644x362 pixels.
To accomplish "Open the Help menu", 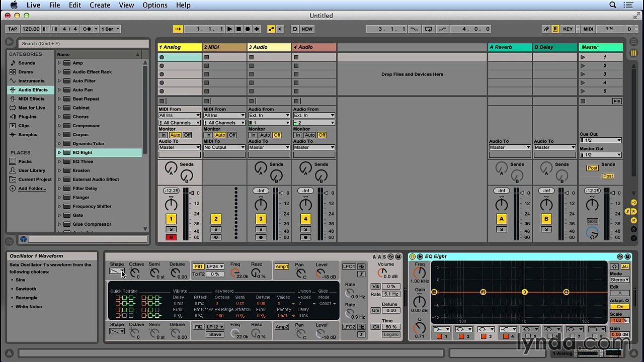I will click(x=183, y=5).
